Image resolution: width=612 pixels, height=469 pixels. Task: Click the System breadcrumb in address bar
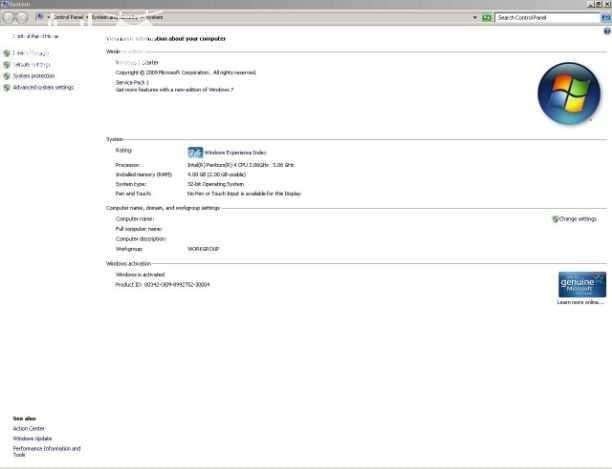point(155,17)
